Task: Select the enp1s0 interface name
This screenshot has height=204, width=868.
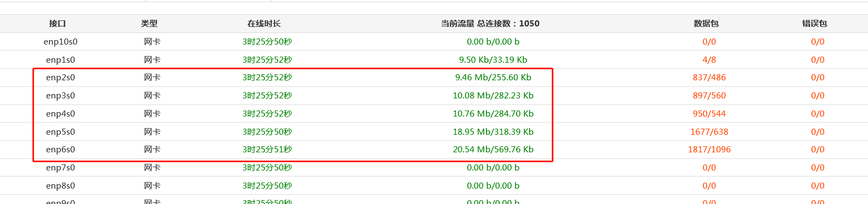Action: pos(60,59)
